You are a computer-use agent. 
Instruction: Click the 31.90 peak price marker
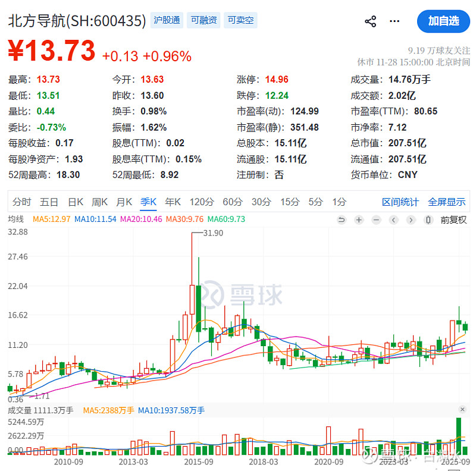[213, 233]
